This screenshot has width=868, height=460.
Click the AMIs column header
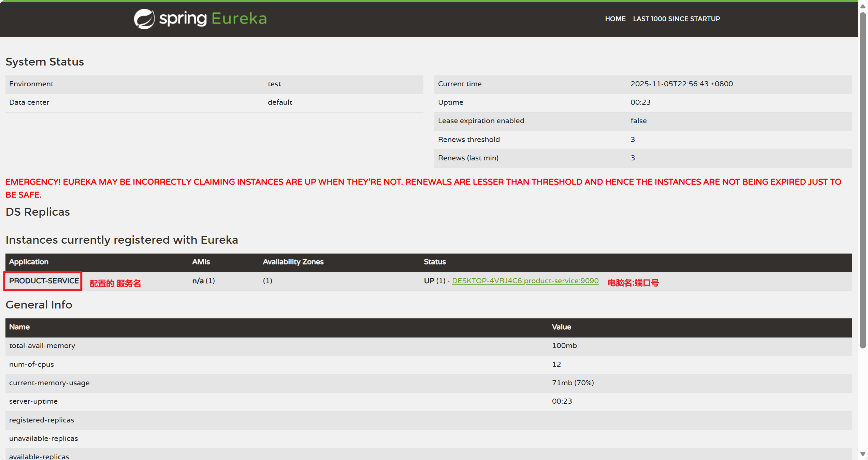point(201,262)
